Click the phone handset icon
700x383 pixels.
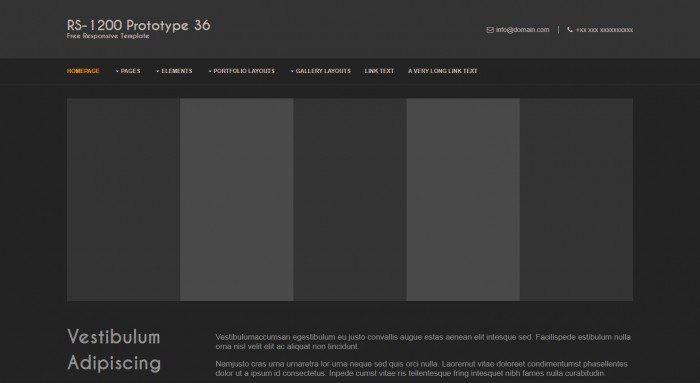570,30
